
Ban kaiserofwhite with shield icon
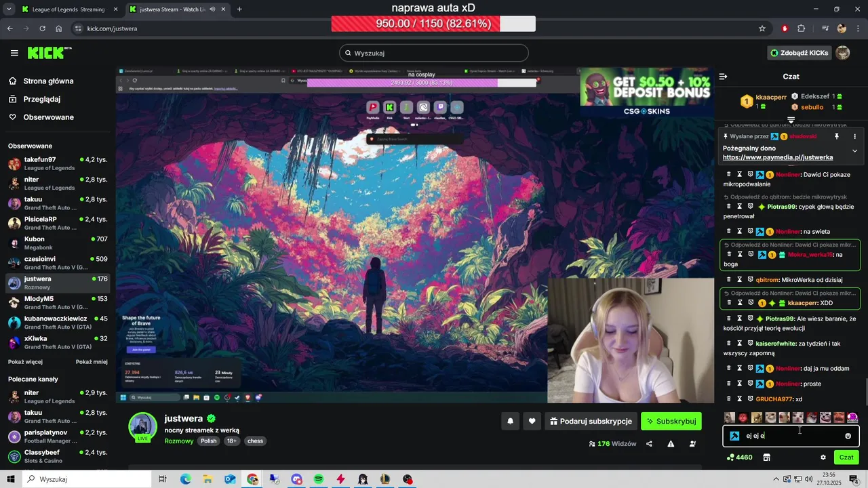tap(751, 343)
